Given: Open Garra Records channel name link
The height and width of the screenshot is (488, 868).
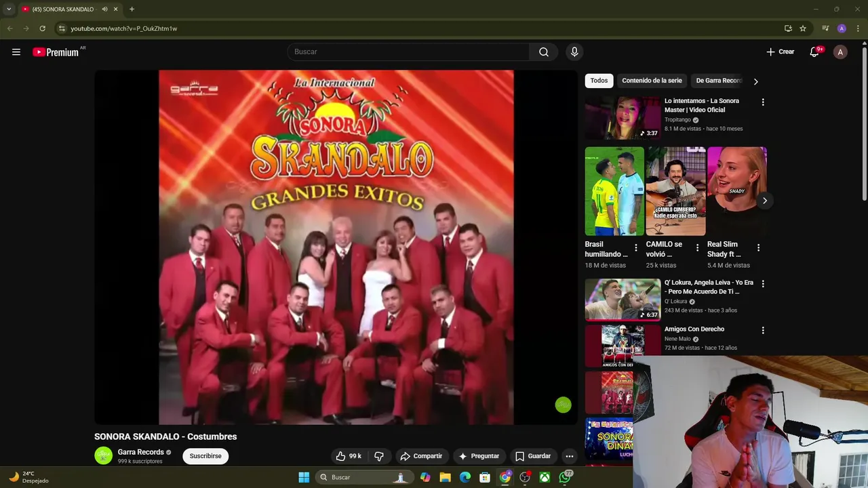Looking at the screenshot, I should point(141,452).
